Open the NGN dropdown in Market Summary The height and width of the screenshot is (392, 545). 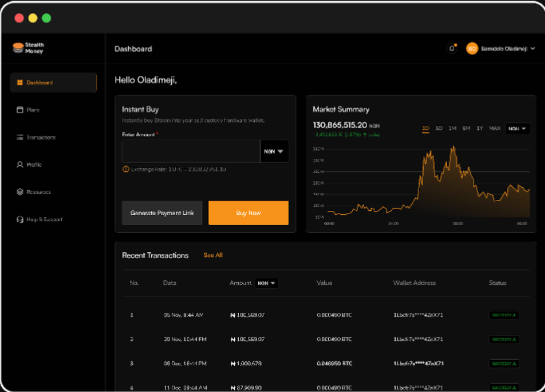pyautogui.click(x=517, y=129)
